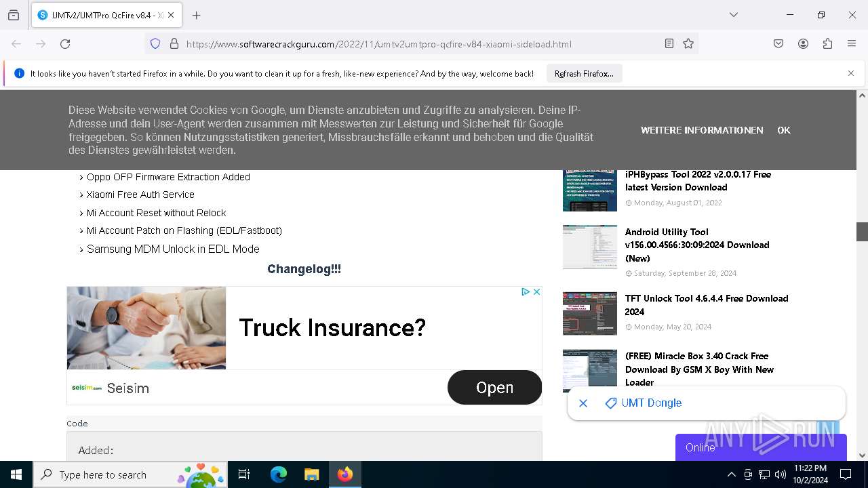
Task: Bookmark this page with the star
Action: (688, 43)
